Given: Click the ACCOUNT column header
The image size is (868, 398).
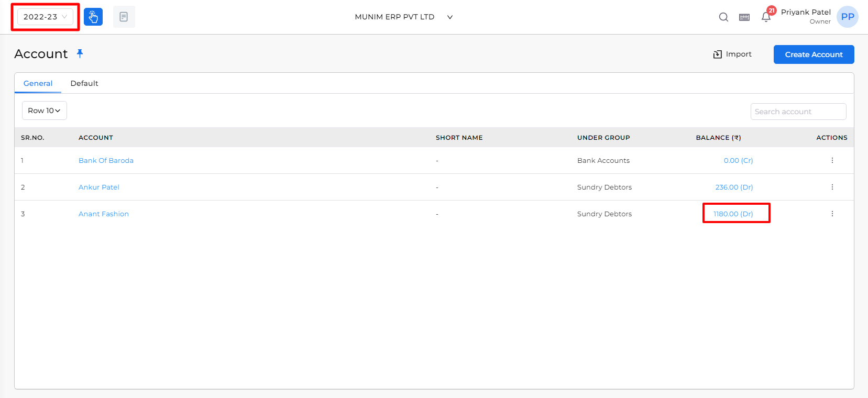Looking at the screenshot, I should pos(96,138).
